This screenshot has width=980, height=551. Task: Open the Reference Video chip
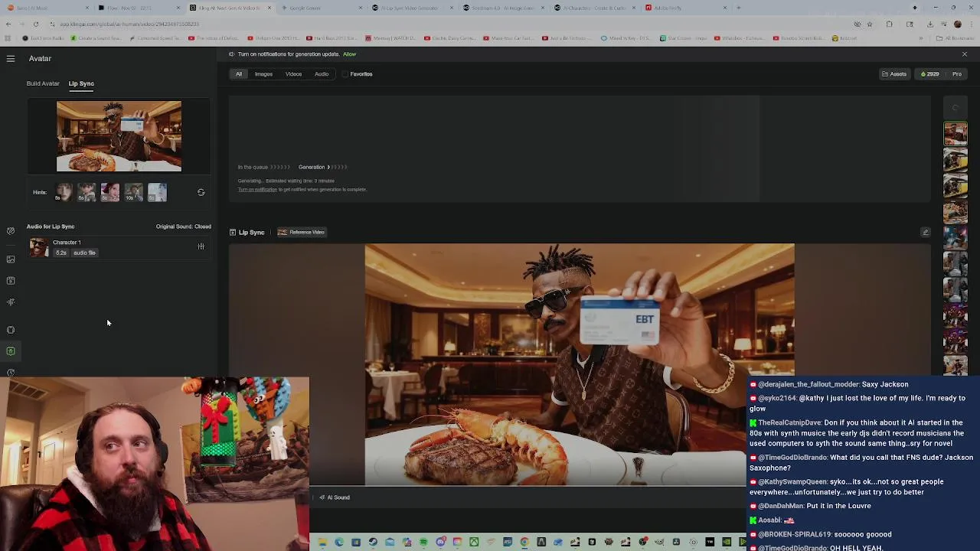coord(302,233)
